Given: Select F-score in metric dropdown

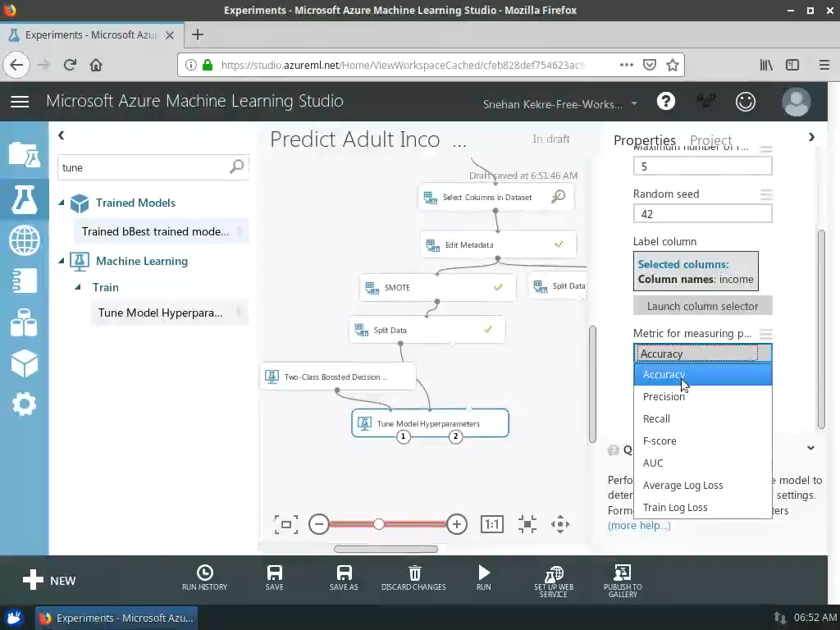Looking at the screenshot, I should (x=703, y=441).
